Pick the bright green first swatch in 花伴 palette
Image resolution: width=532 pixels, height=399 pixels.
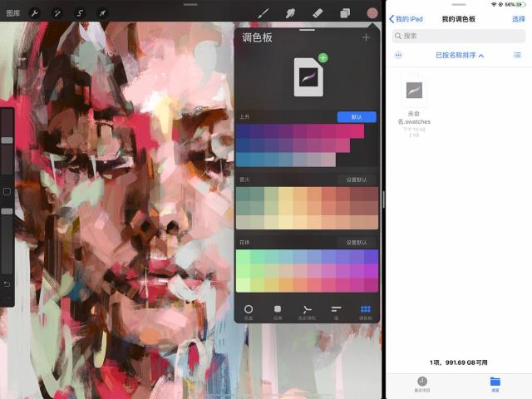243,257
